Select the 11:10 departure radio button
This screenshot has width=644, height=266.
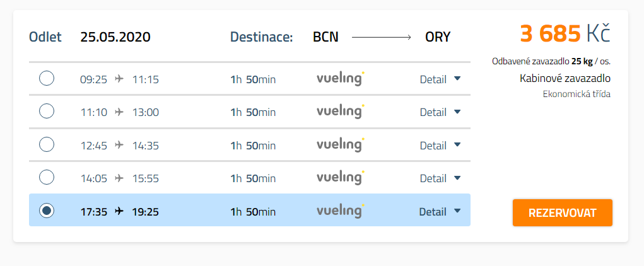pos(47,111)
